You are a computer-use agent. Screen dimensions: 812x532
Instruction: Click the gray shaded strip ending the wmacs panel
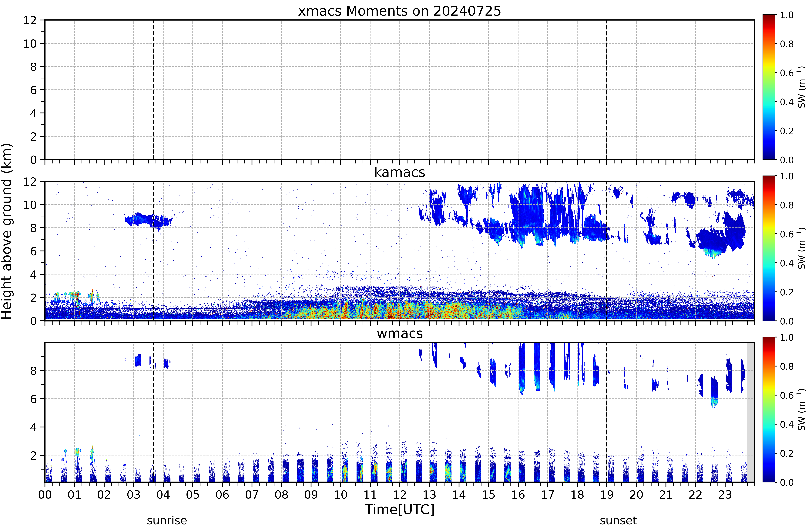coord(751,412)
